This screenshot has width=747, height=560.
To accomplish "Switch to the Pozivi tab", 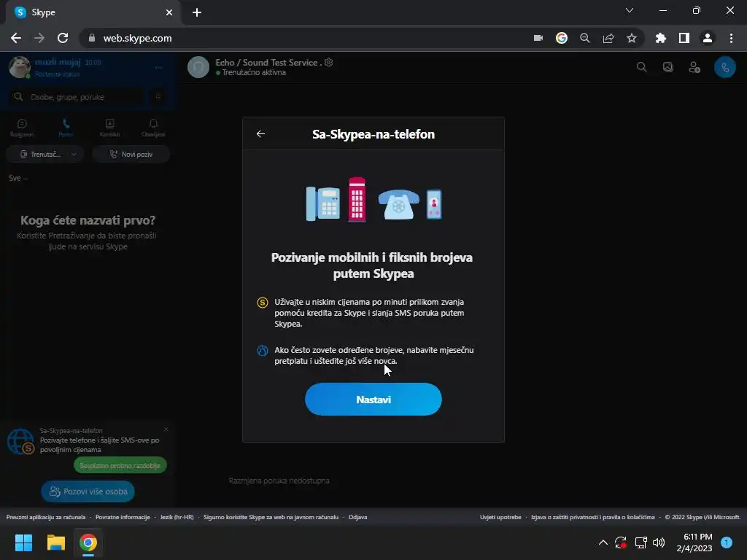I will pos(66,128).
